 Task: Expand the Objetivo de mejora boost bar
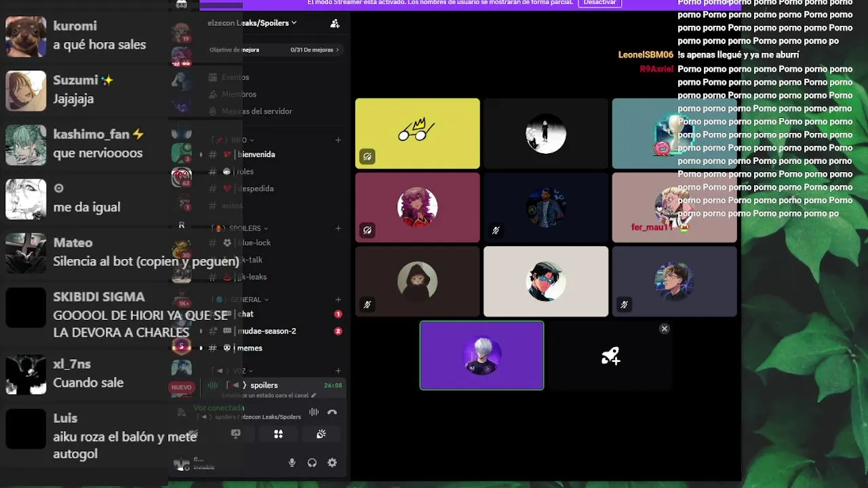(275, 49)
